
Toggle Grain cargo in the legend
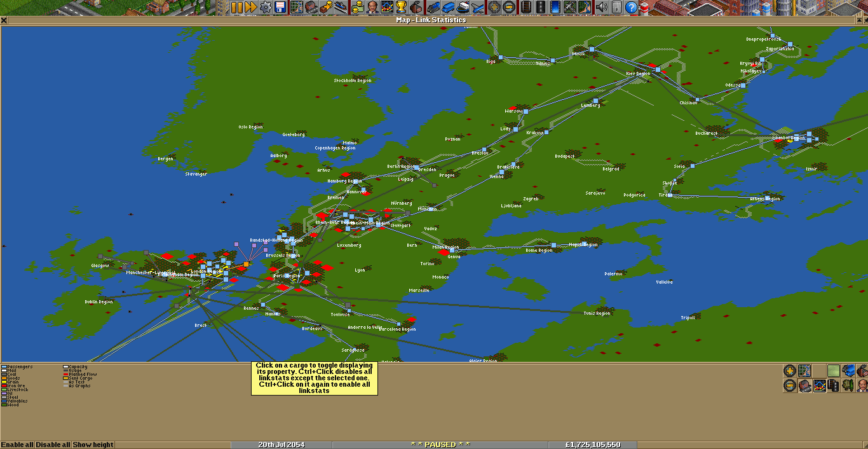pyautogui.click(x=11, y=382)
